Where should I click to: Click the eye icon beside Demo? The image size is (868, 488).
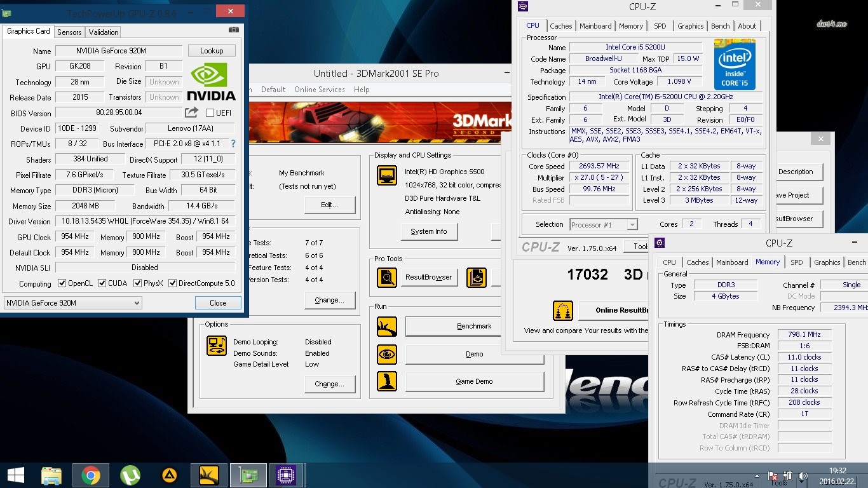pyautogui.click(x=387, y=354)
